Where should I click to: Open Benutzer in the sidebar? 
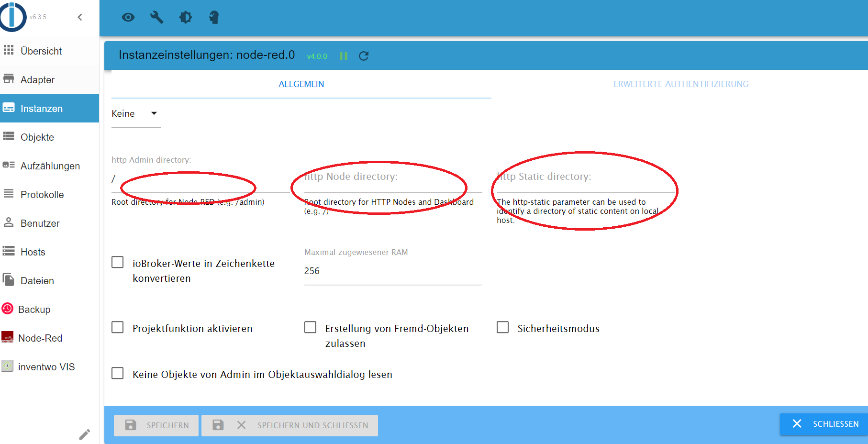tap(50, 223)
